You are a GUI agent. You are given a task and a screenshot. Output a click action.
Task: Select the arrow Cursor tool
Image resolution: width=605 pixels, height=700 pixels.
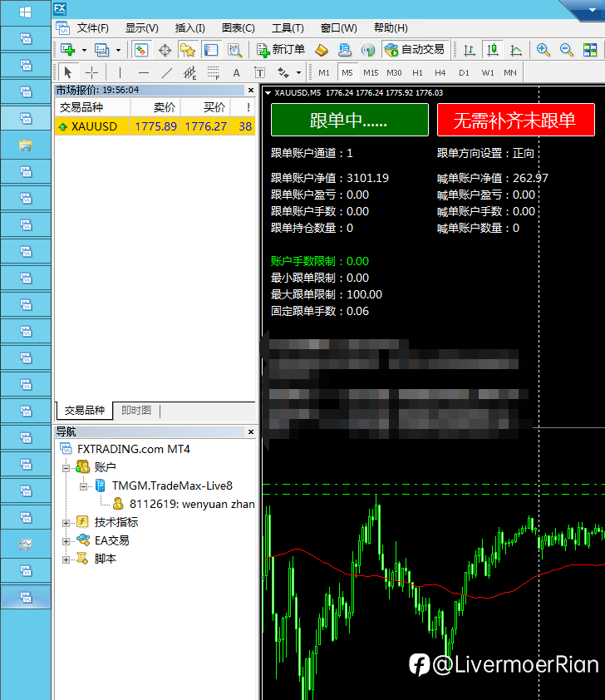tap(68, 72)
